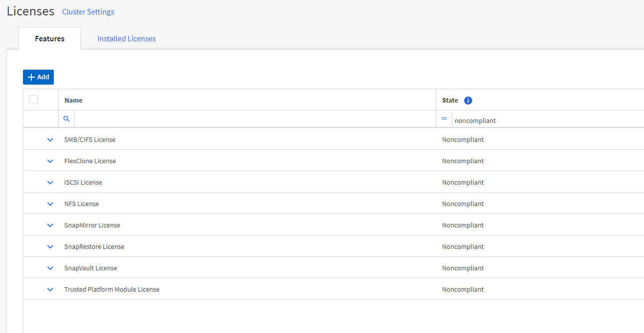Expand the NFS License row

(x=50, y=204)
